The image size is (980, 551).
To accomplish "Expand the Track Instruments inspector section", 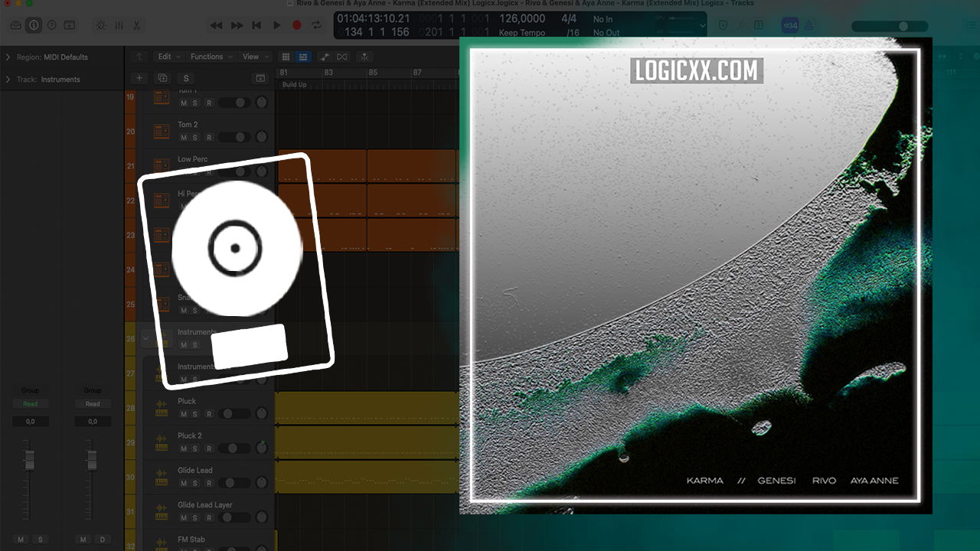I will [8, 80].
